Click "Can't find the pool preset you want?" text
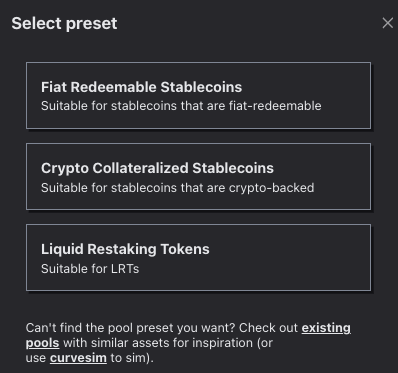Screen dimensions: 398x373 [x=131, y=328]
